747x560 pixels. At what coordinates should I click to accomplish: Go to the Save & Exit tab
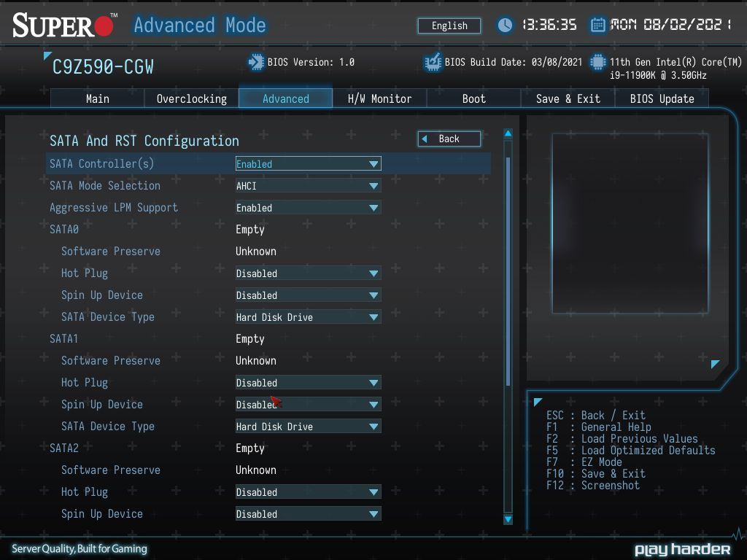tap(568, 98)
